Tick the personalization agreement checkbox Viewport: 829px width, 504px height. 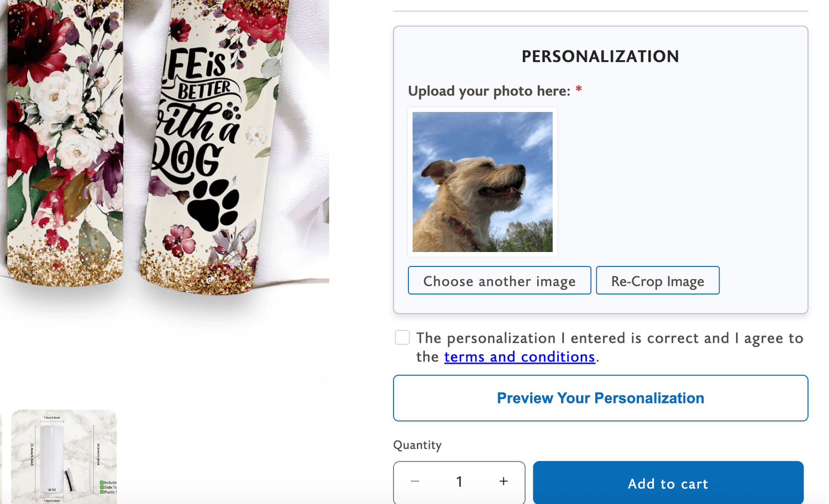click(x=402, y=338)
